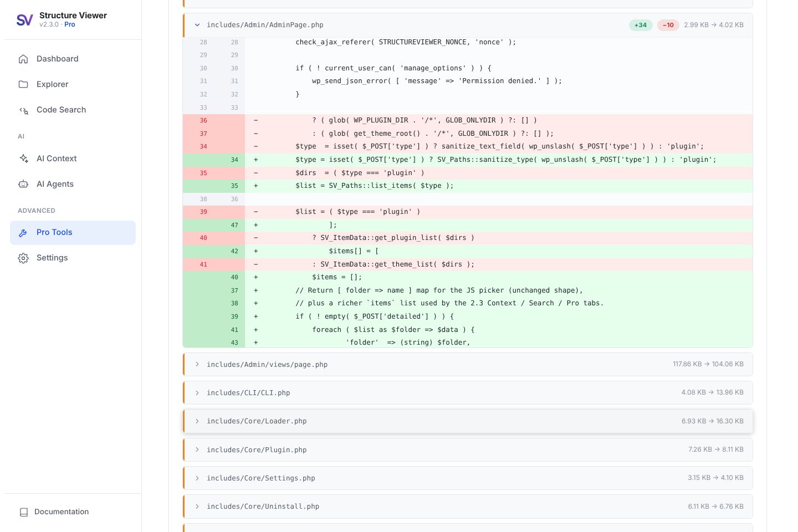Click the AI Agents robot icon

coord(23,184)
